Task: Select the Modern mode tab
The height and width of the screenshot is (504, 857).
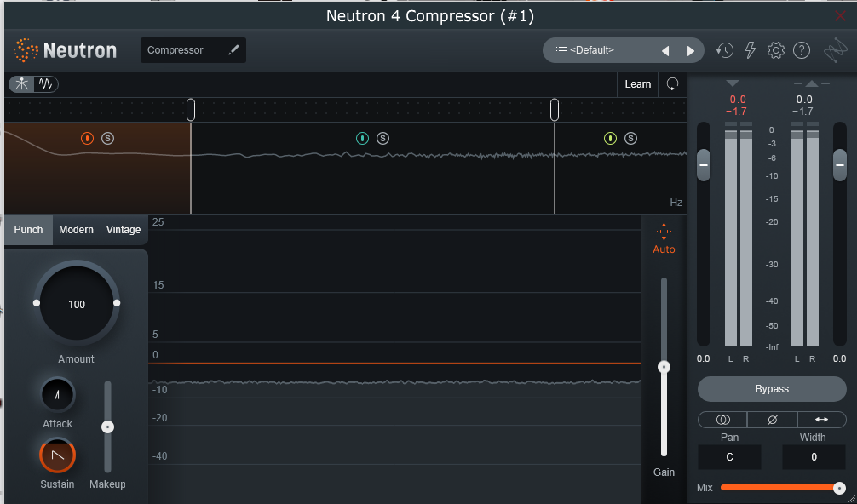Action: 76,230
